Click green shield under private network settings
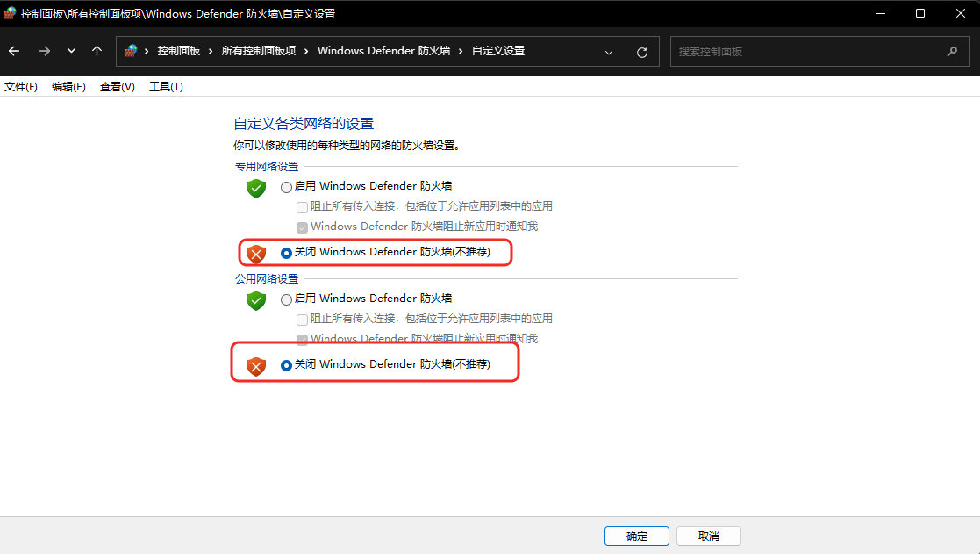This screenshot has height=554, width=980. coord(256,188)
